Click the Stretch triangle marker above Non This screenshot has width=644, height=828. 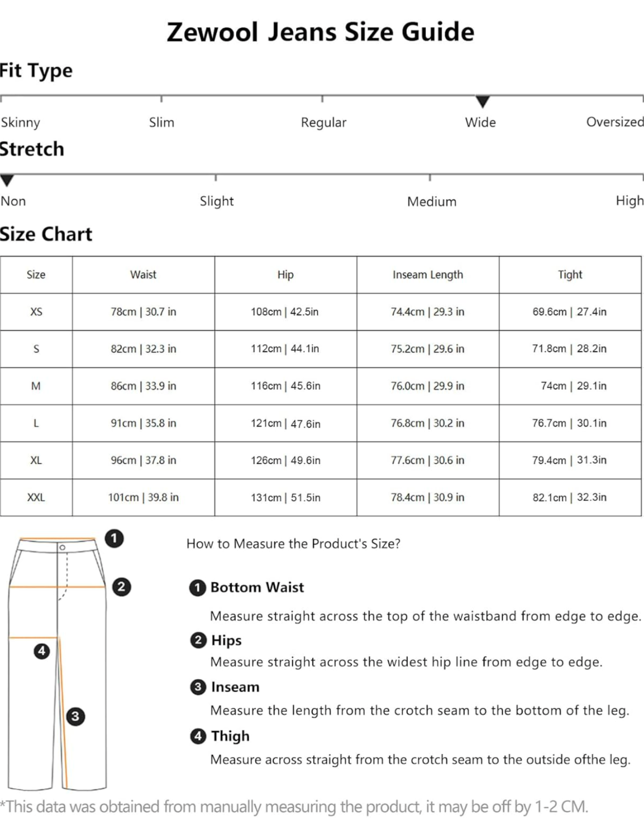pyautogui.click(x=7, y=181)
